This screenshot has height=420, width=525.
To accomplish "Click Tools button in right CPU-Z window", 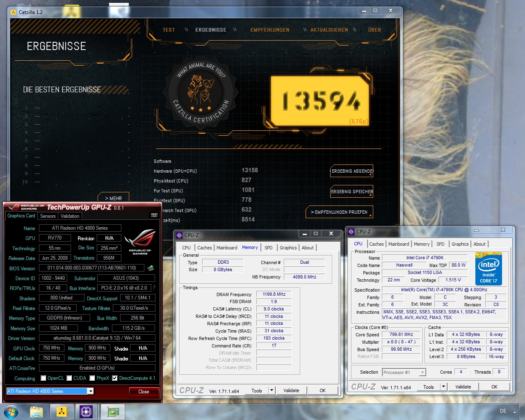I will coord(429,387).
